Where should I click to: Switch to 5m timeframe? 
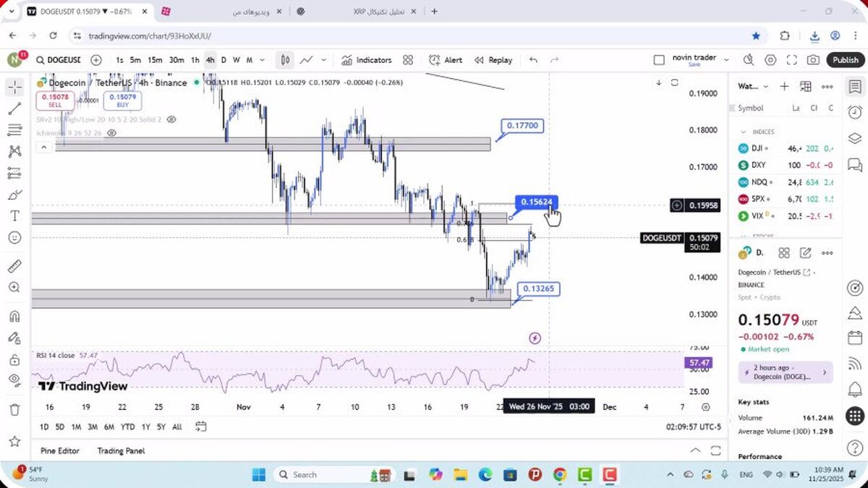pyautogui.click(x=135, y=60)
